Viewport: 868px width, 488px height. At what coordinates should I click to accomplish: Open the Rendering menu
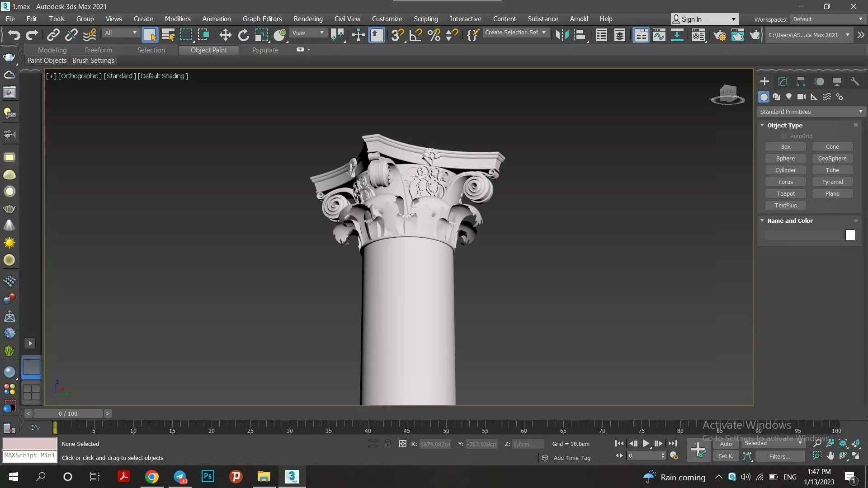coord(308,19)
